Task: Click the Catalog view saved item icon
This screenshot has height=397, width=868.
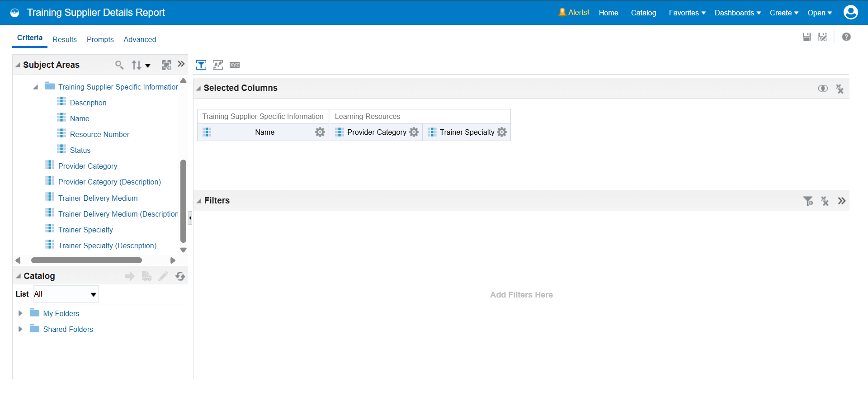Action: coord(146,276)
